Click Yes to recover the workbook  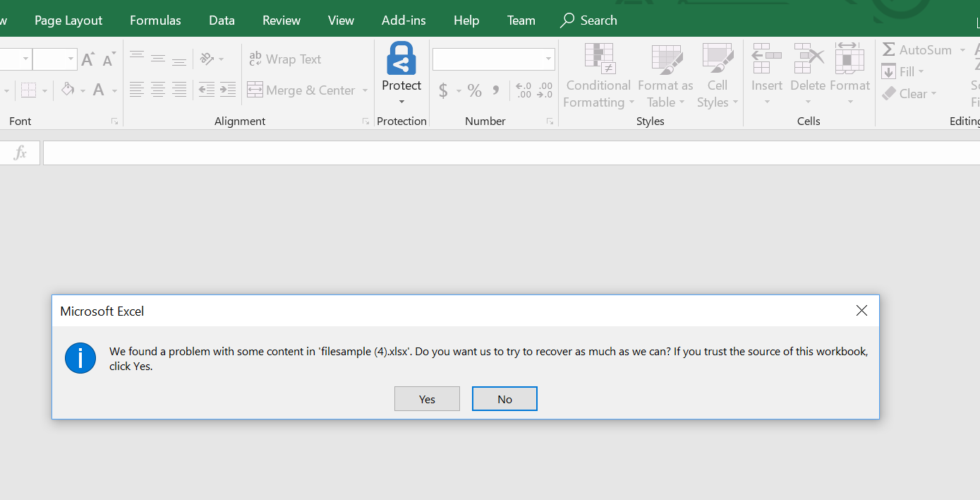[x=426, y=398]
